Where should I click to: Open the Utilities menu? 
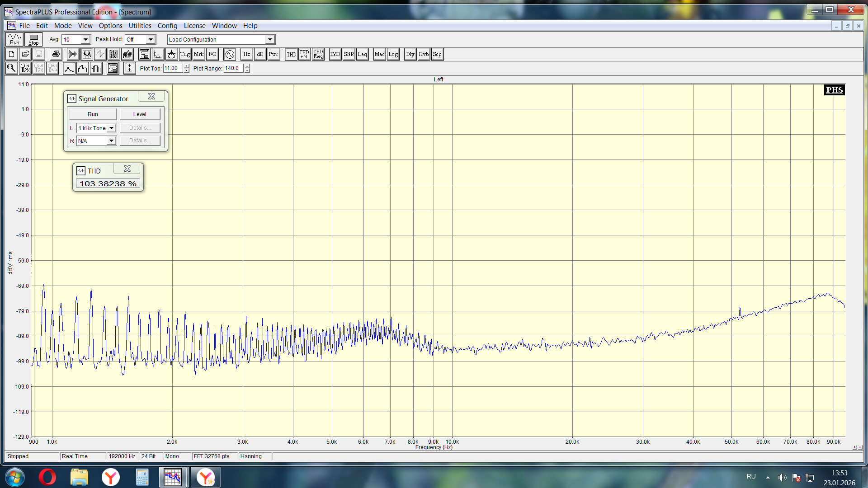pyautogui.click(x=140, y=26)
